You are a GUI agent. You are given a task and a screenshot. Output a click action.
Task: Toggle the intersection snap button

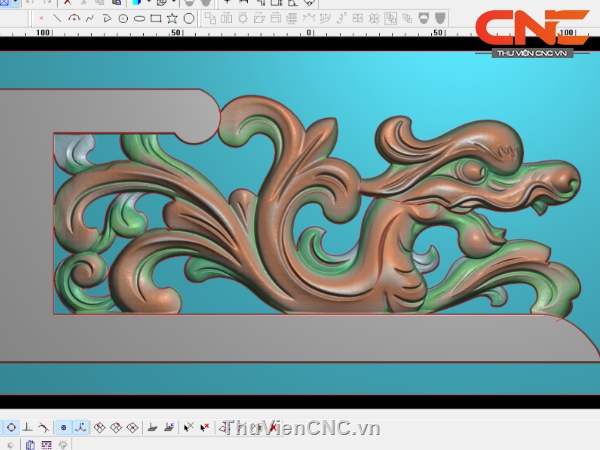tap(81, 427)
